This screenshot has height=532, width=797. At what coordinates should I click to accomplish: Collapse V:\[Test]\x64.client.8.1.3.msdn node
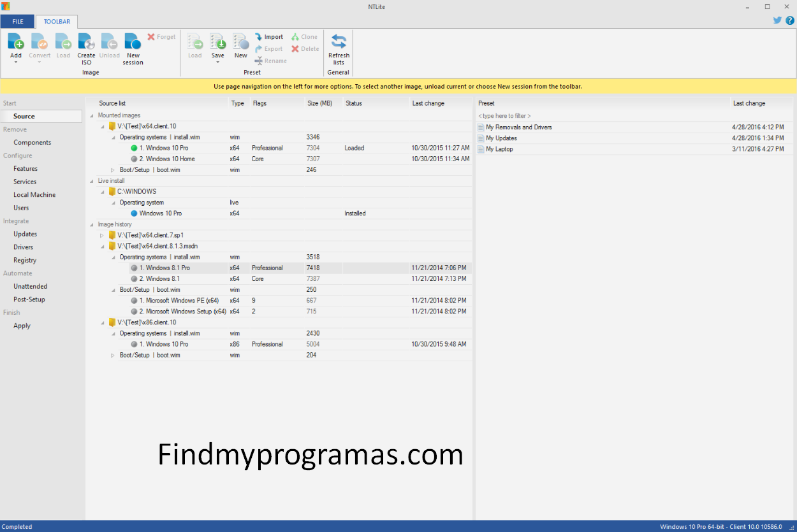tap(102, 247)
